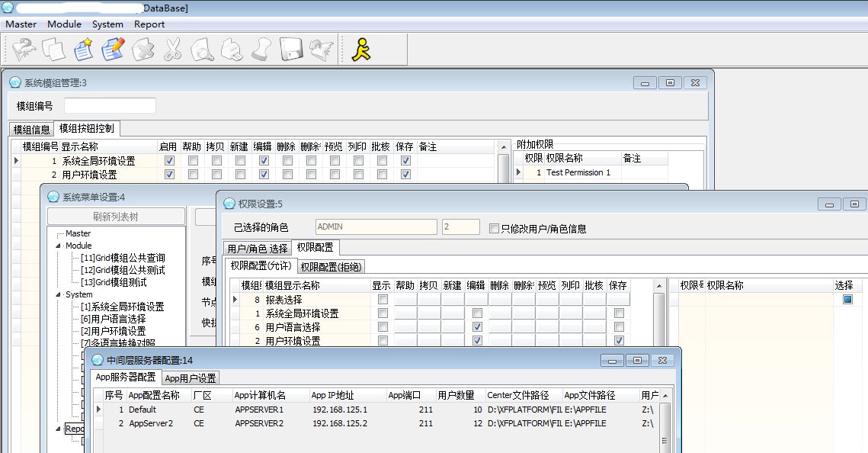Image resolution: width=868 pixels, height=453 pixels.
Task: Click the 系统模组管理:3 window title icon
Action: coord(15,82)
